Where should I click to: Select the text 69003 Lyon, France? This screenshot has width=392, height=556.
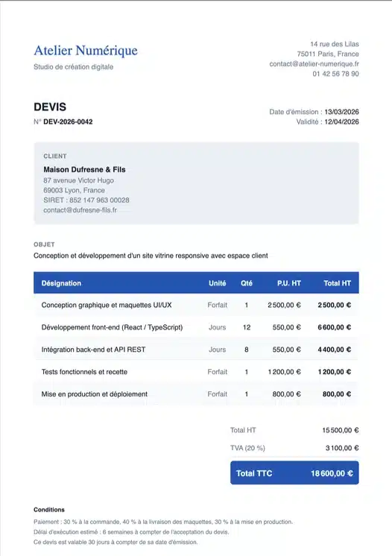[x=74, y=190]
